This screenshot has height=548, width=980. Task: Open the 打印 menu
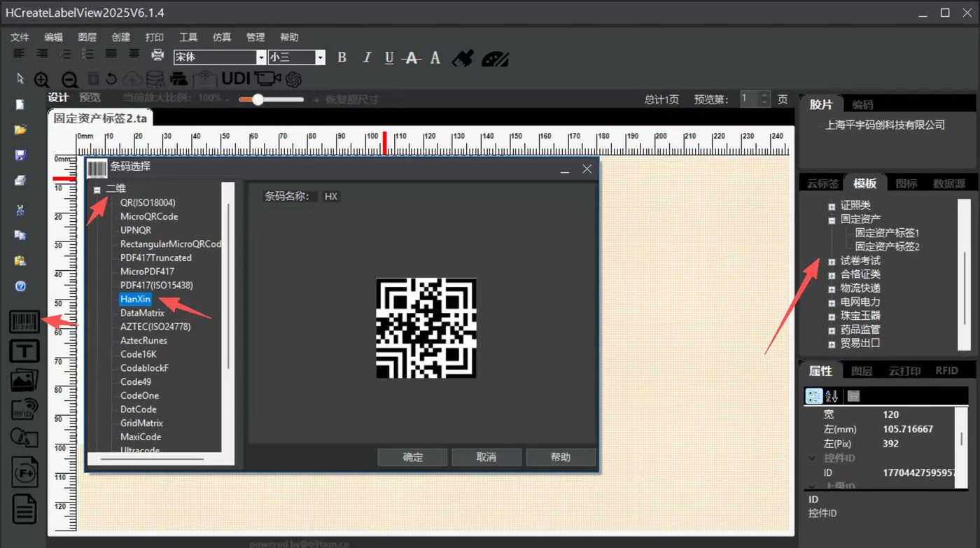coord(154,37)
